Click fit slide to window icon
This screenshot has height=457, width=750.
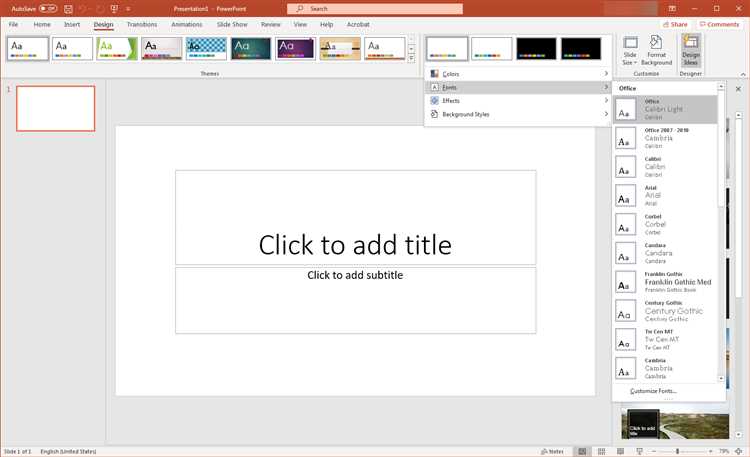point(741,451)
